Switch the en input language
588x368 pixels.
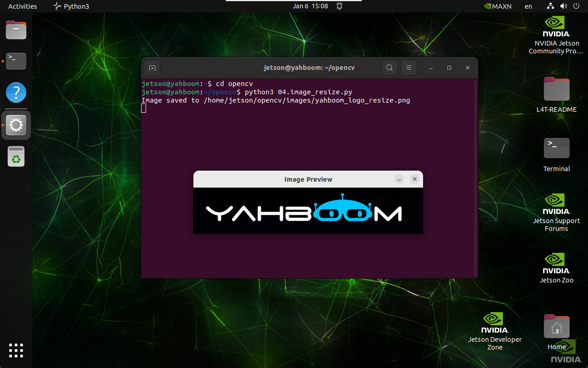[528, 6]
